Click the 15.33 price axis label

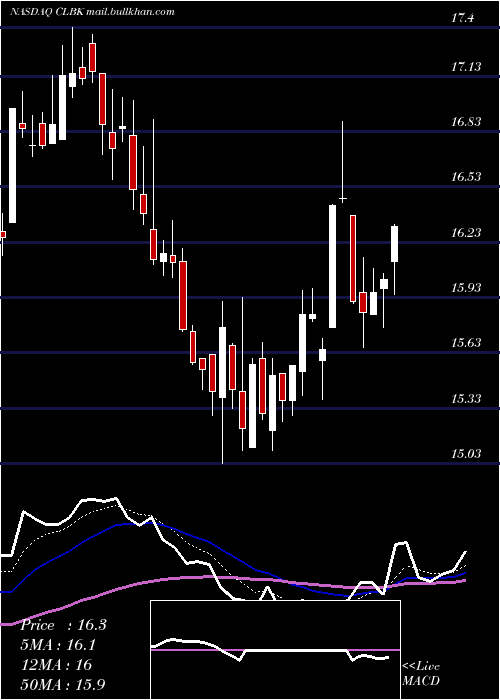coord(466,398)
